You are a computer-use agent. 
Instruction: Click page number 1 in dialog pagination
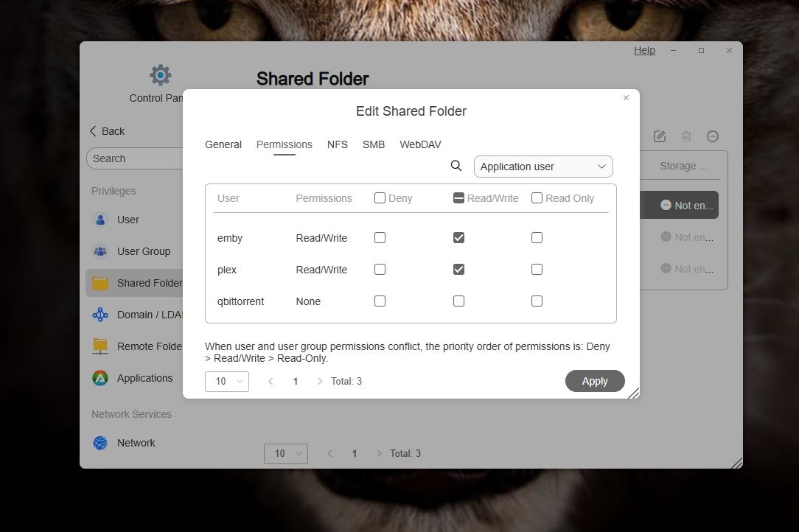pyautogui.click(x=296, y=381)
